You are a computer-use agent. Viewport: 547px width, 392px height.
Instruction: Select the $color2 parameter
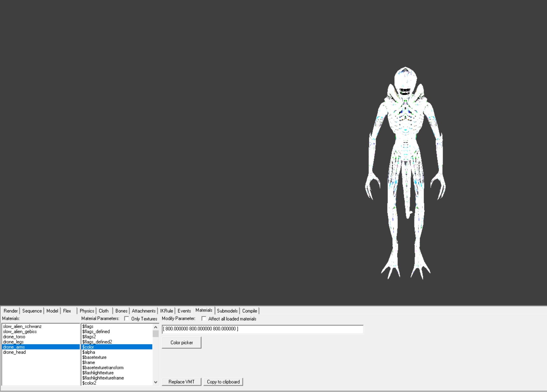tap(117, 383)
